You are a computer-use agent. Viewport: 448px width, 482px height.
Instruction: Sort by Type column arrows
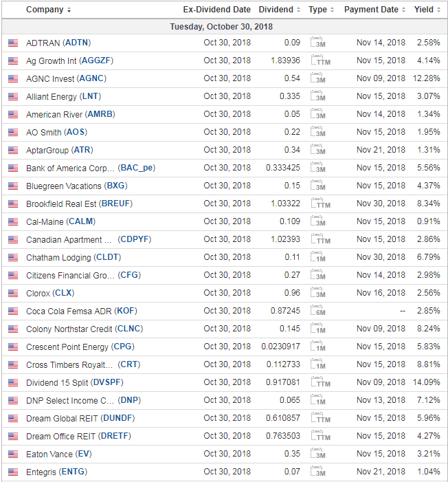(x=332, y=10)
